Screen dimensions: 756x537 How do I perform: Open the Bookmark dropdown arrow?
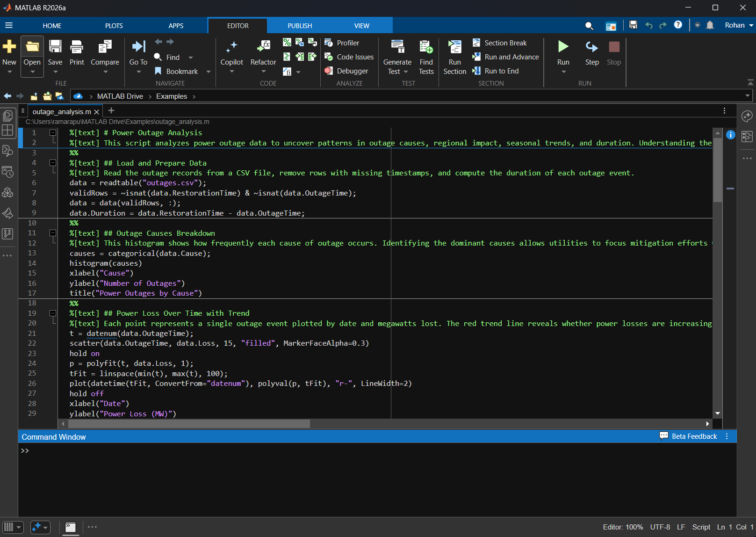(x=209, y=72)
